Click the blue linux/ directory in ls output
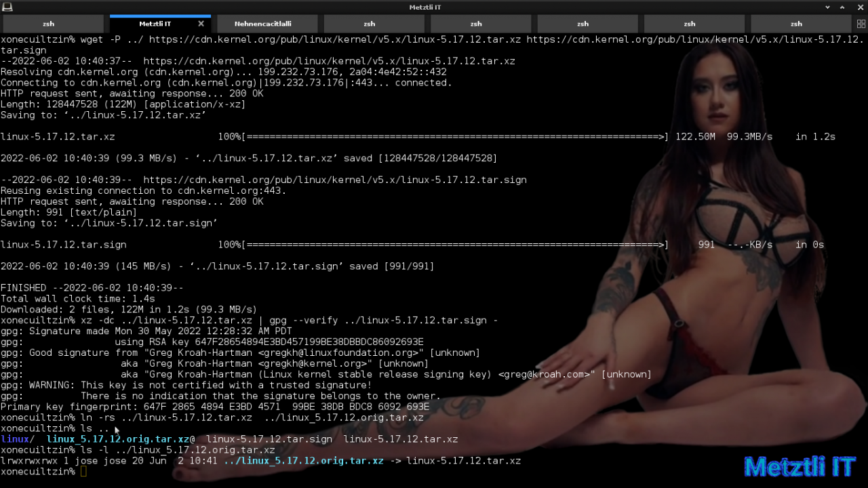The height and width of the screenshot is (488, 868). [x=18, y=439]
